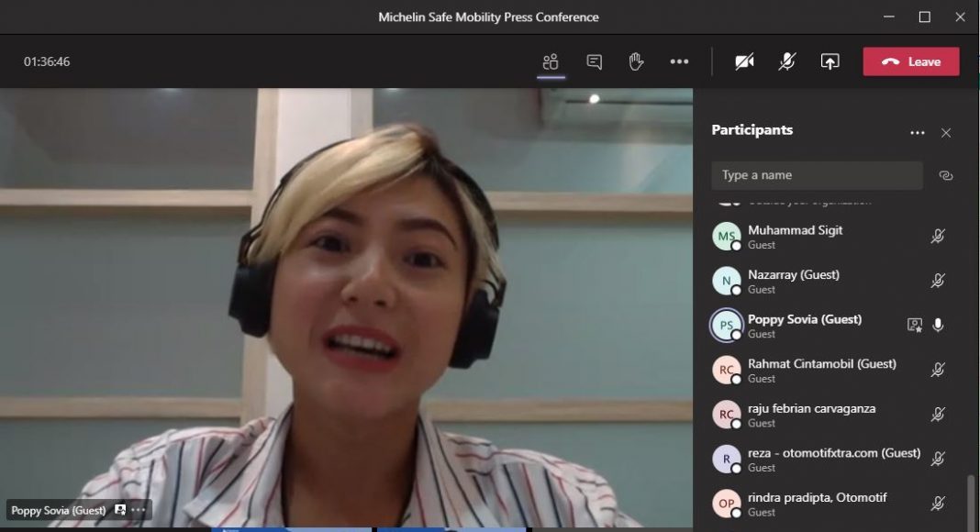Click muted mic icon for Muhammad Sigit
Image resolution: width=980 pixels, height=532 pixels.
point(938,237)
